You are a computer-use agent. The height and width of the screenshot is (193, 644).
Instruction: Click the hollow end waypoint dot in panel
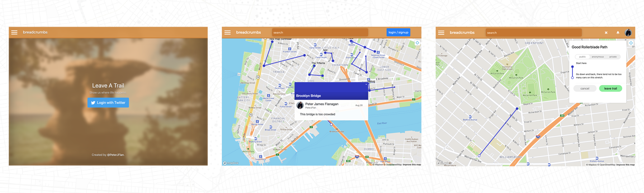coord(573,78)
